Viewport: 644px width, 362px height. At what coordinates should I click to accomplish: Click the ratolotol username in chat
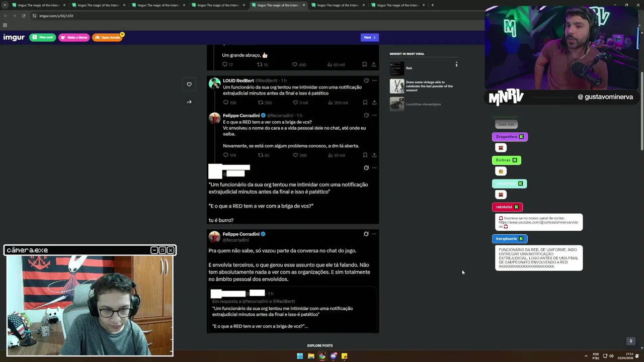point(504,207)
